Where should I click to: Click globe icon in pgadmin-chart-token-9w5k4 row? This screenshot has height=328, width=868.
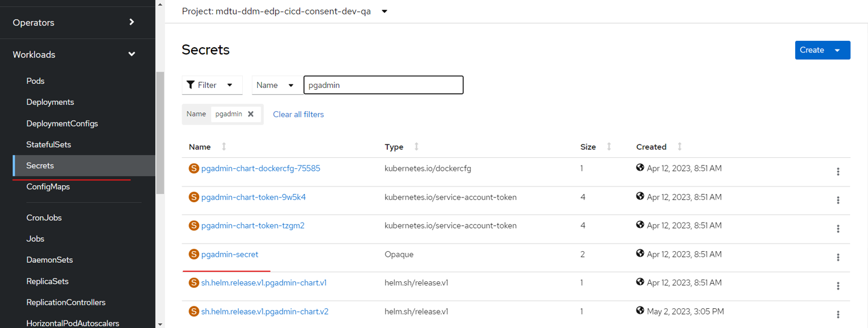(x=640, y=196)
